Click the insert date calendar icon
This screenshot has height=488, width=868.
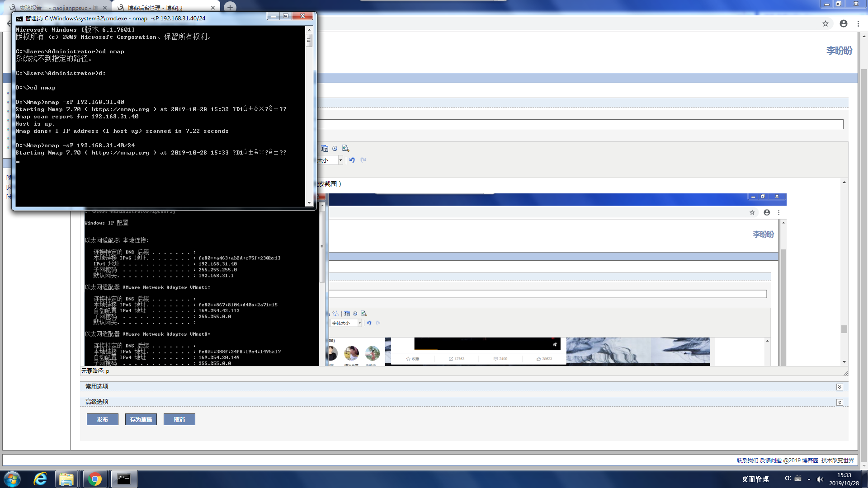point(325,148)
